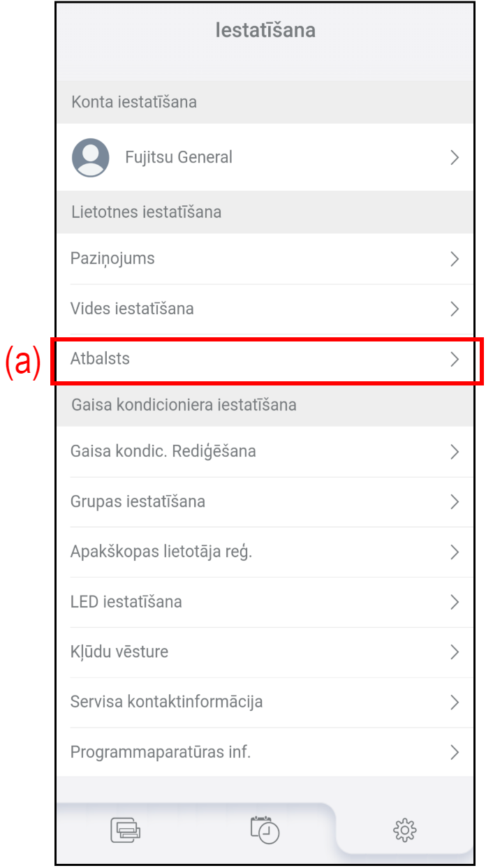Click the LED iestatīšana label
This screenshot has height=868, width=486.
point(126,602)
